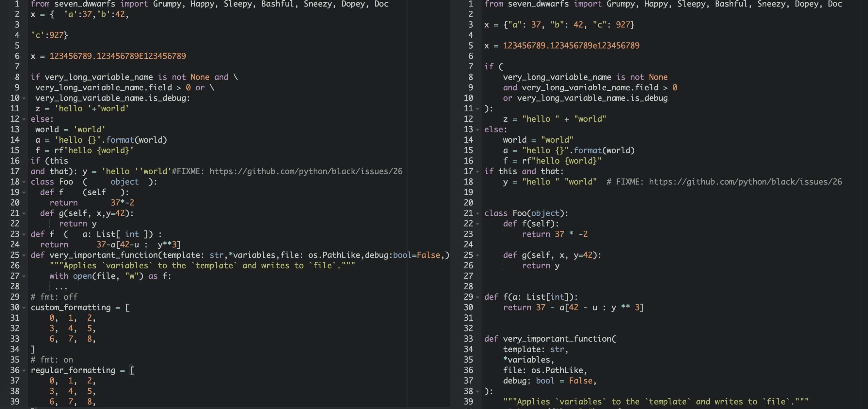Click 'with open(file, "w") as f:' in left pane
868x409 pixels.
[x=110, y=276]
